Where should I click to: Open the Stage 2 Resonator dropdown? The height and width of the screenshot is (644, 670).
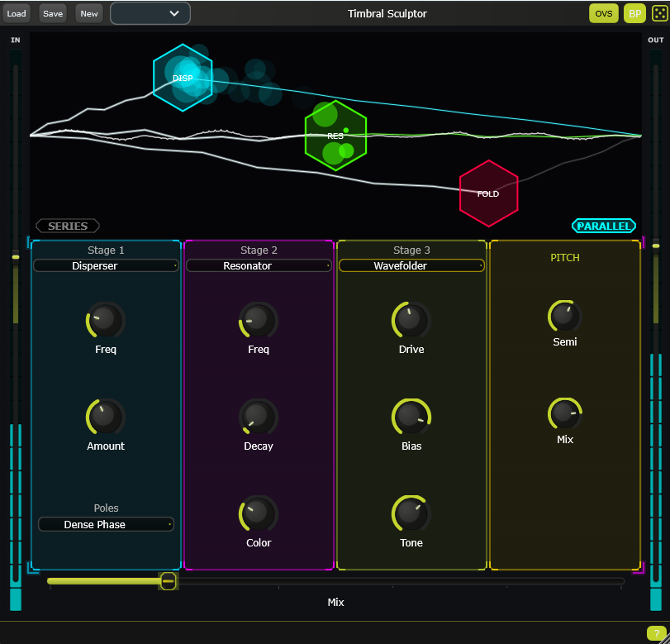point(259,265)
